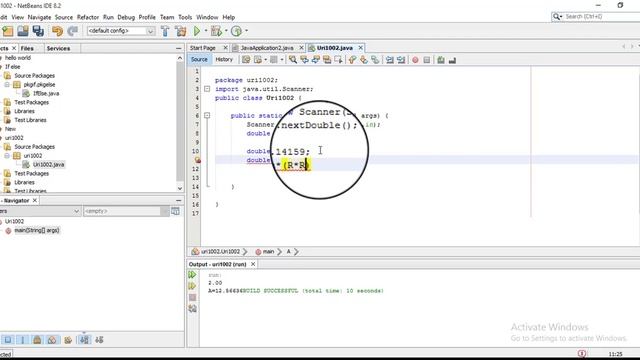Switch to the Files tab
The height and width of the screenshot is (360, 640).
point(27,48)
